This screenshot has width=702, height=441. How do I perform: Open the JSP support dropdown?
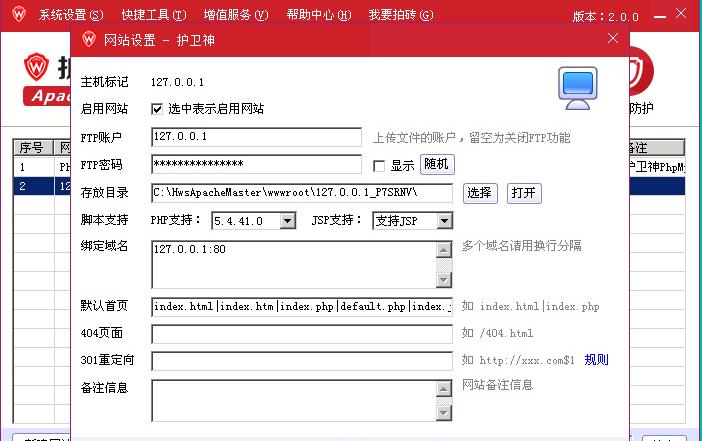[x=444, y=221]
